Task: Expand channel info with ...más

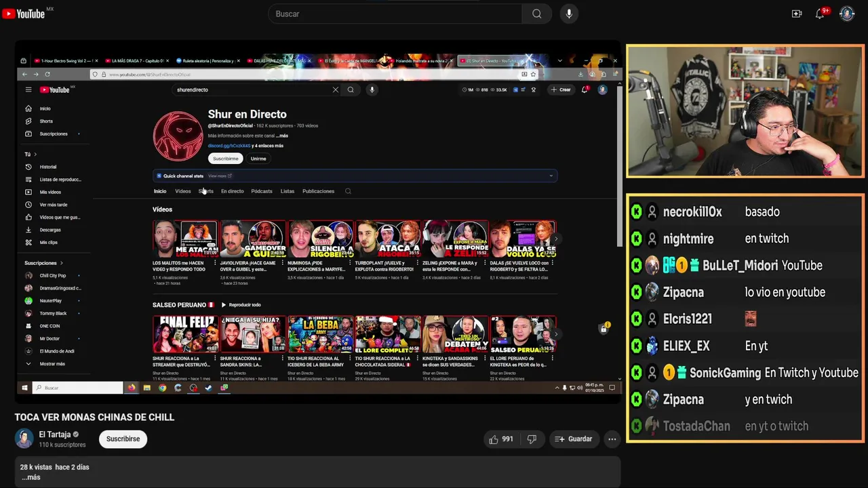Action: point(282,136)
